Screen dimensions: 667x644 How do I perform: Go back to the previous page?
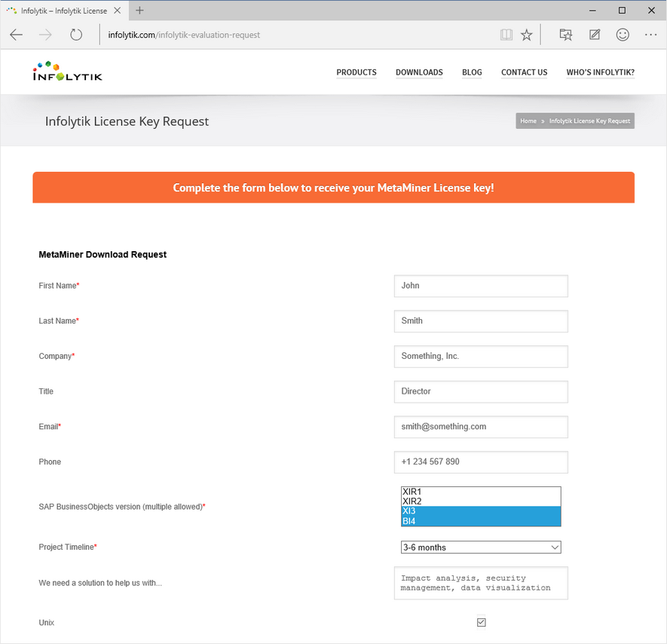click(16, 35)
